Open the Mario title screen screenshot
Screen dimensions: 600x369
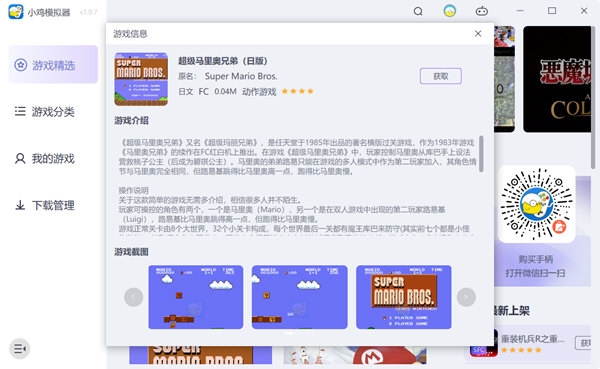click(x=404, y=297)
